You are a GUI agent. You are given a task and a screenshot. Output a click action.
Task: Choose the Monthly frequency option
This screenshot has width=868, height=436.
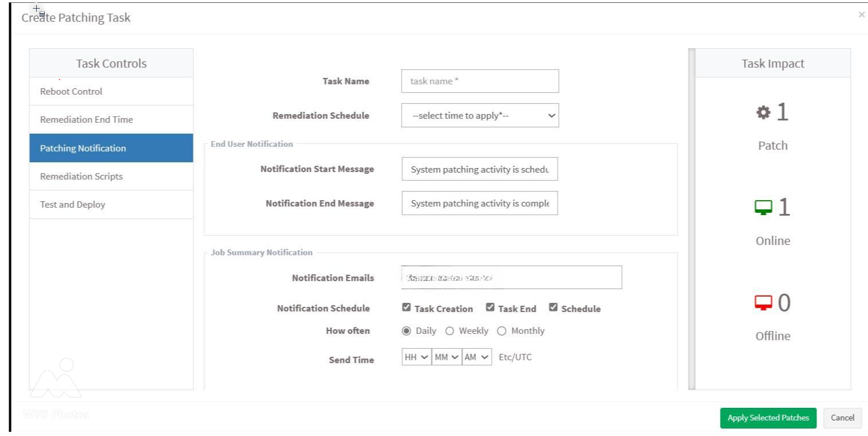pyautogui.click(x=502, y=331)
